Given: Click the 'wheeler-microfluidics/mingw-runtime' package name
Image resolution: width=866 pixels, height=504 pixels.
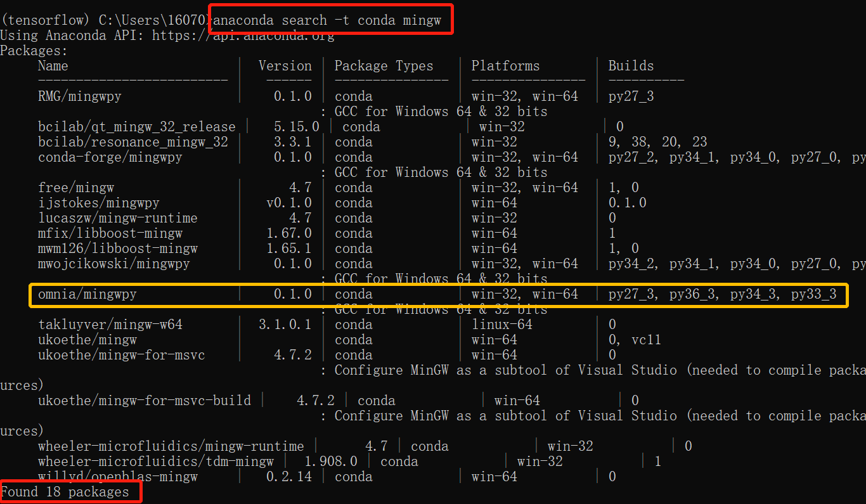Looking at the screenshot, I should pyautogui.click(x=171, y=446).
